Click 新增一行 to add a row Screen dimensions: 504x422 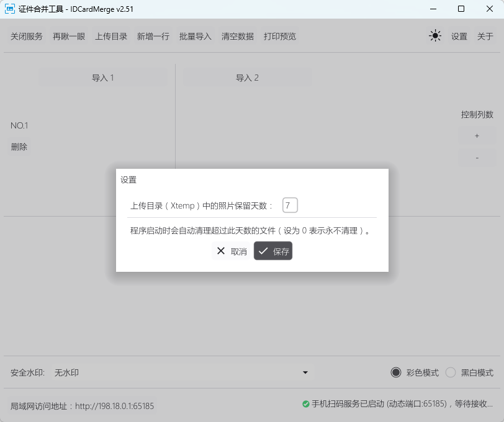[x=153, y=37]
